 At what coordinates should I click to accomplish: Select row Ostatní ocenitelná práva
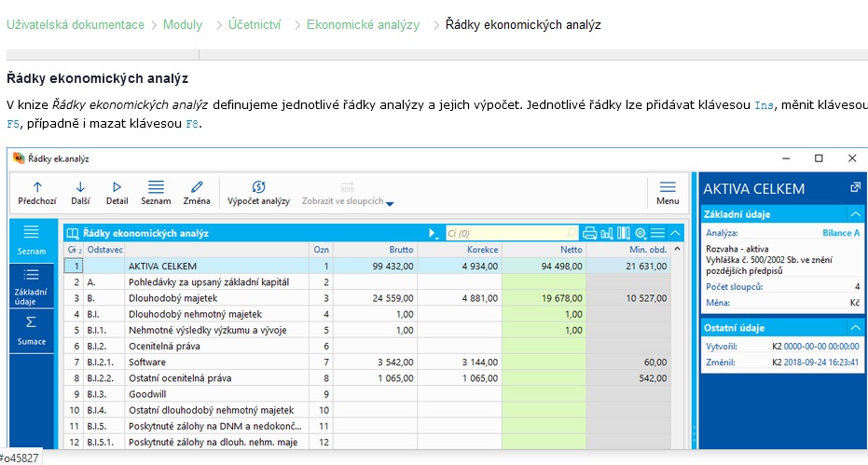point(367,378)
